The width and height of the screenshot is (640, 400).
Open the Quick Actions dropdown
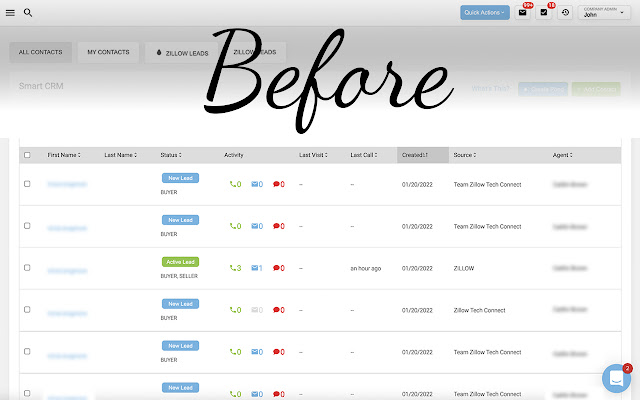click(484, 13)
